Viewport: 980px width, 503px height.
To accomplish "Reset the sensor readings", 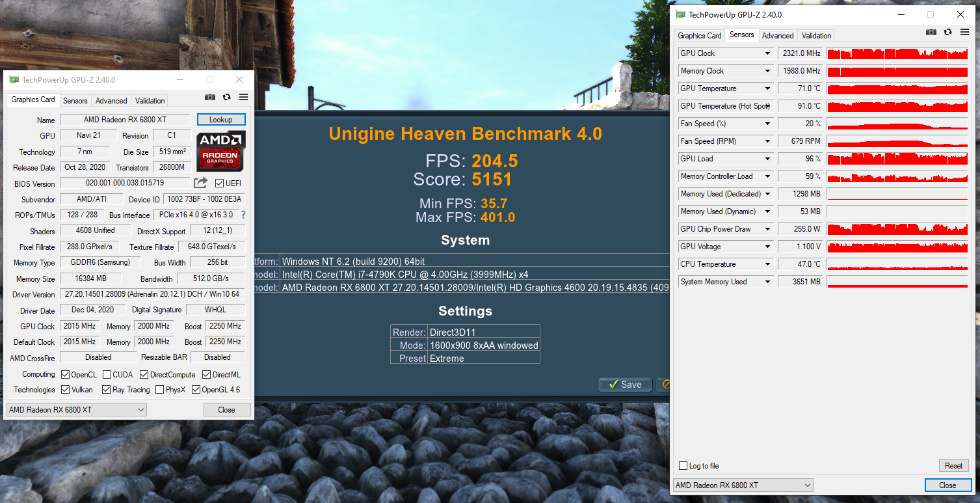I will pyautogui.click(x=954, y=466).
